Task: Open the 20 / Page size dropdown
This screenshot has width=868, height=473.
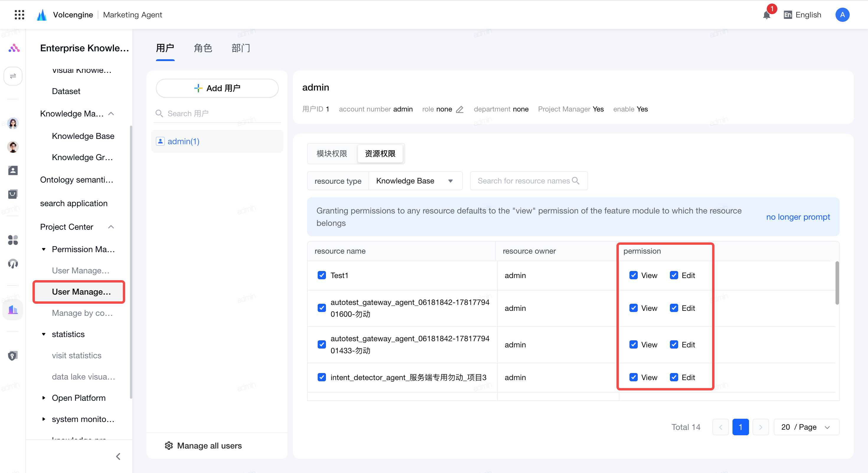Action: (806, 427)
